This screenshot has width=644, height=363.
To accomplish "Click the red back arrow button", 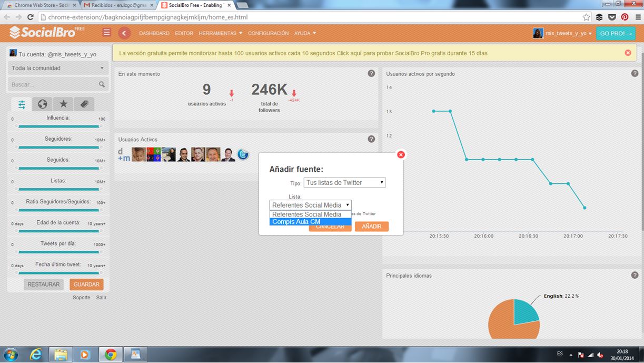I will (124, 33).
